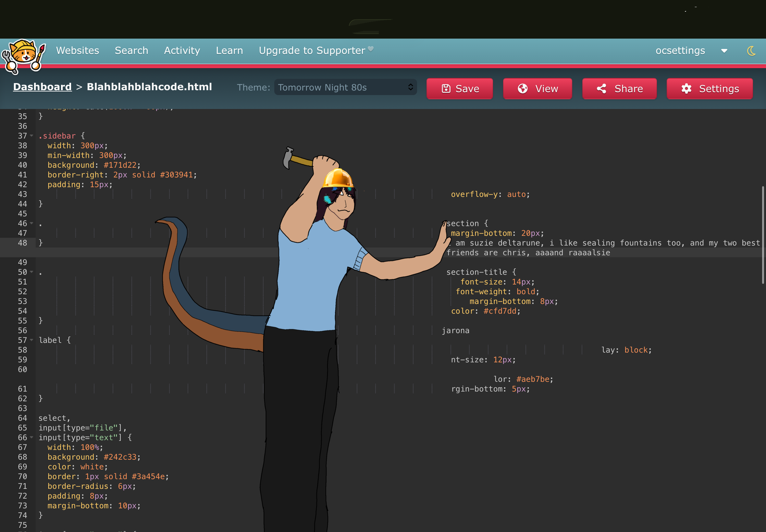This screenshot has width=766, height=532.
Task: Click the text 'overflow-y: auto;'
Action: 490,194
